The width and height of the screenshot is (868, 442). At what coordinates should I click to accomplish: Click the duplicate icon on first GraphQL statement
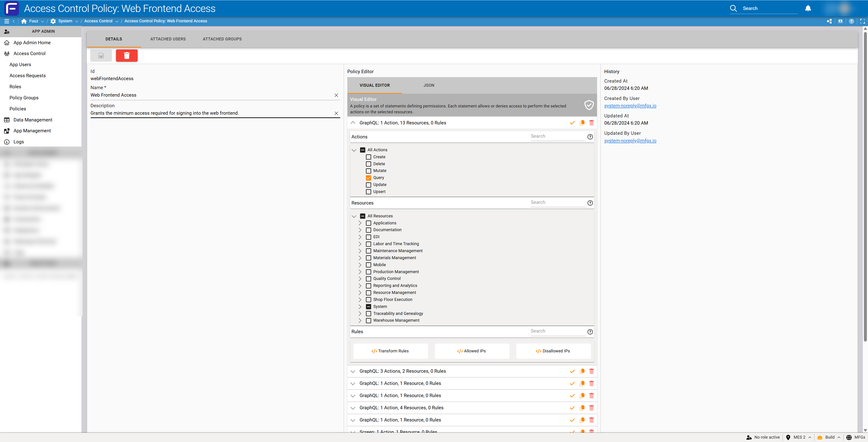tap(582, 123)
